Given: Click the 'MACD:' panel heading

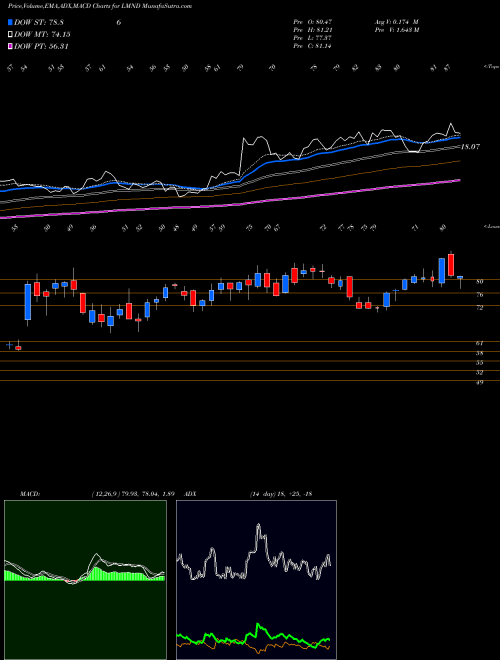Looking at the screenshot, I should 29,494.
